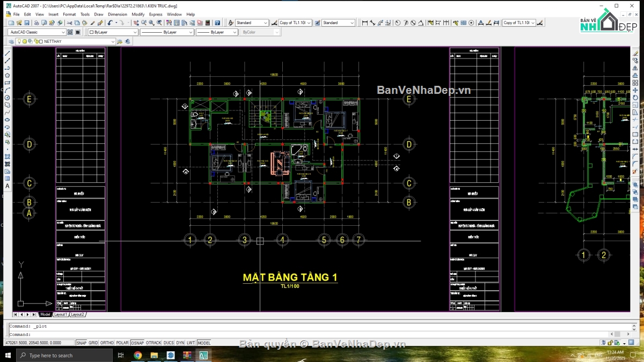The height and width of the screenshot is (362, 644).
Task: Toggle ORTHO mode in status bar
Action: [x=107, y=343]
